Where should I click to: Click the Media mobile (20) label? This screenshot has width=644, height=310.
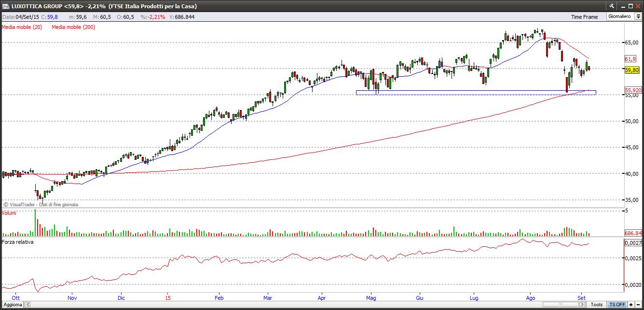[22, 27]
